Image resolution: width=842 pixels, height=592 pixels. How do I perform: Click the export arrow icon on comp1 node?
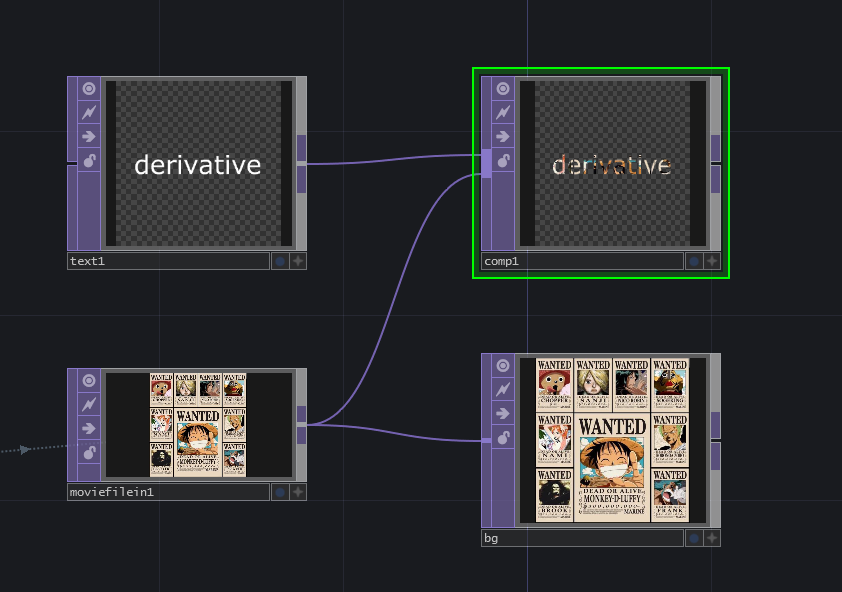point(501,137)
